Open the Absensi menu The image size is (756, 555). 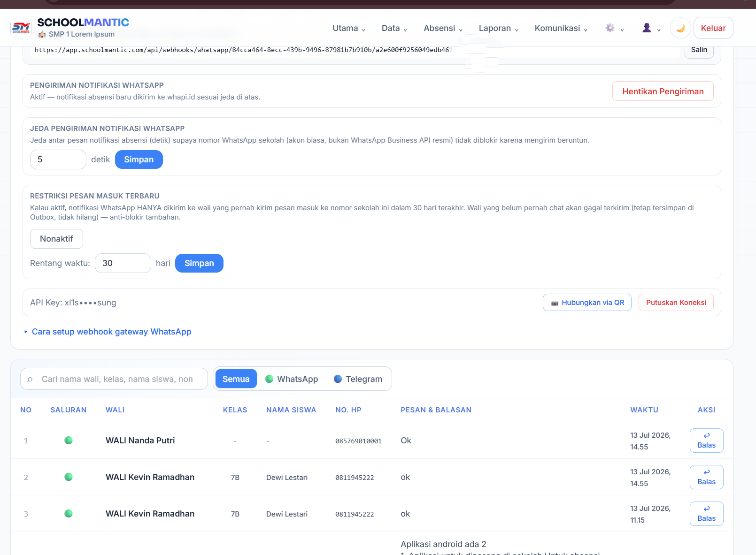pyautogui.click(x=443, y=28)
